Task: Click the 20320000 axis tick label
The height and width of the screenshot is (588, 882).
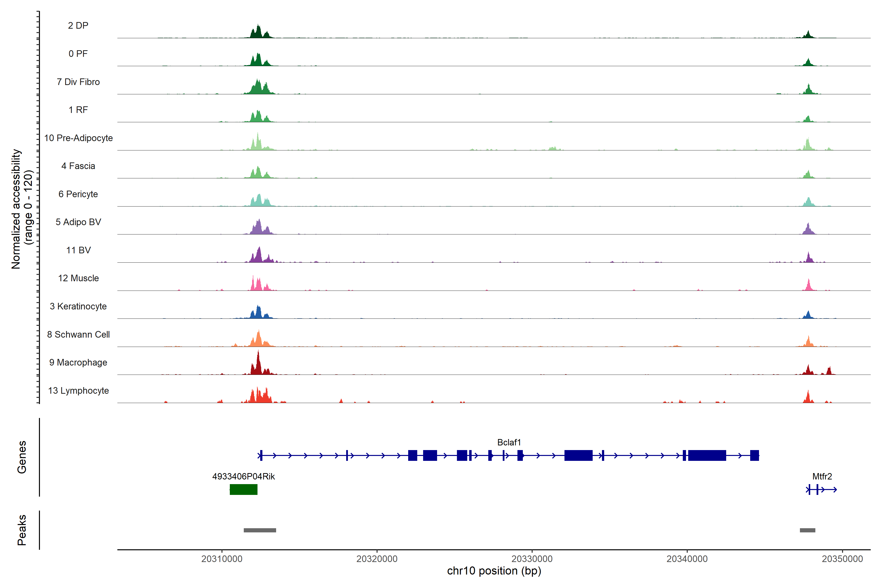Action: 377,559
